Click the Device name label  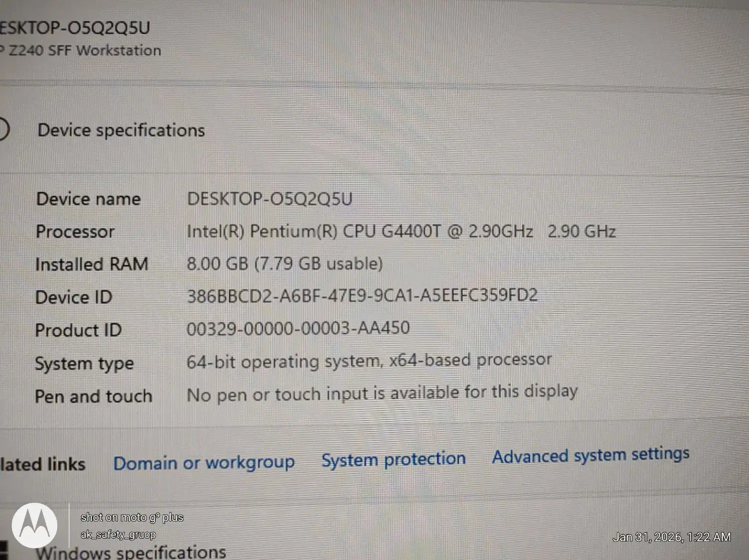click(88, 199)
